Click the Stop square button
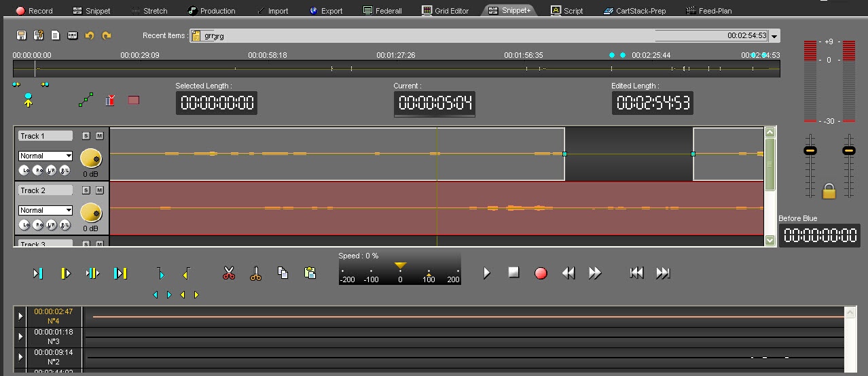This screenshot has width=868, height=376. click(513, 273)
